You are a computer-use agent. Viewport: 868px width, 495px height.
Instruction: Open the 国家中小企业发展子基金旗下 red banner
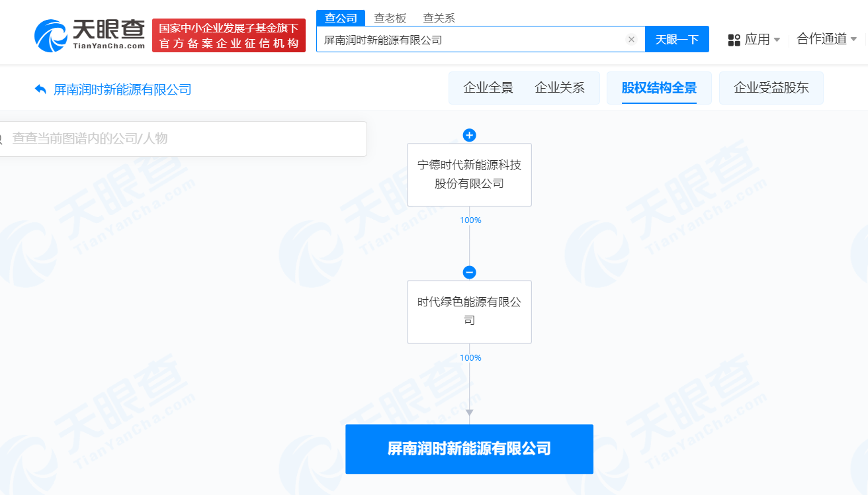pos(229,35)
